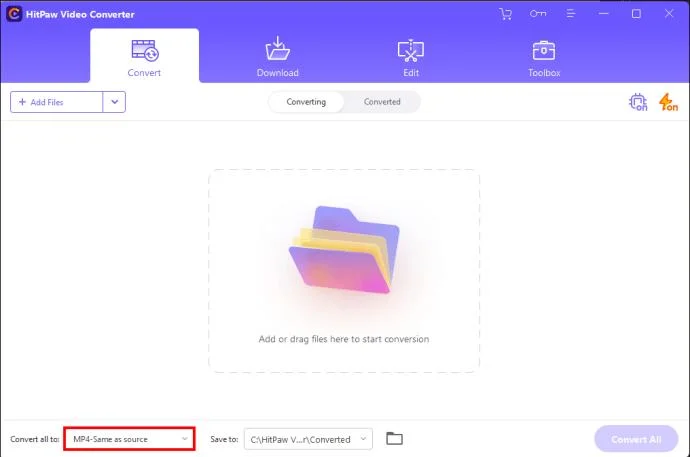The height and width of the screenshot is (457, 690).
Task: Expand the Add Files dropdown arrow
Action: pos(114,102)
